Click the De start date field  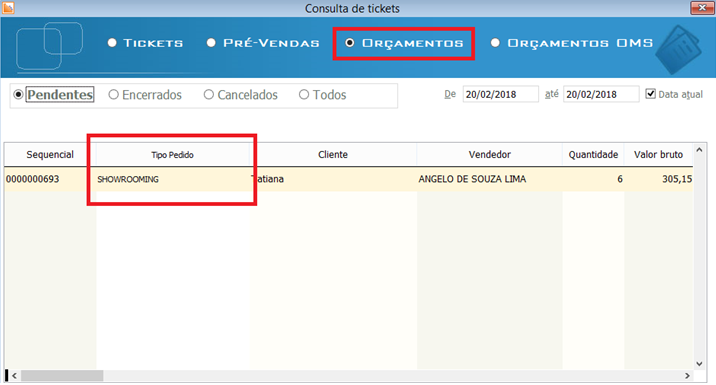point(500,94)
